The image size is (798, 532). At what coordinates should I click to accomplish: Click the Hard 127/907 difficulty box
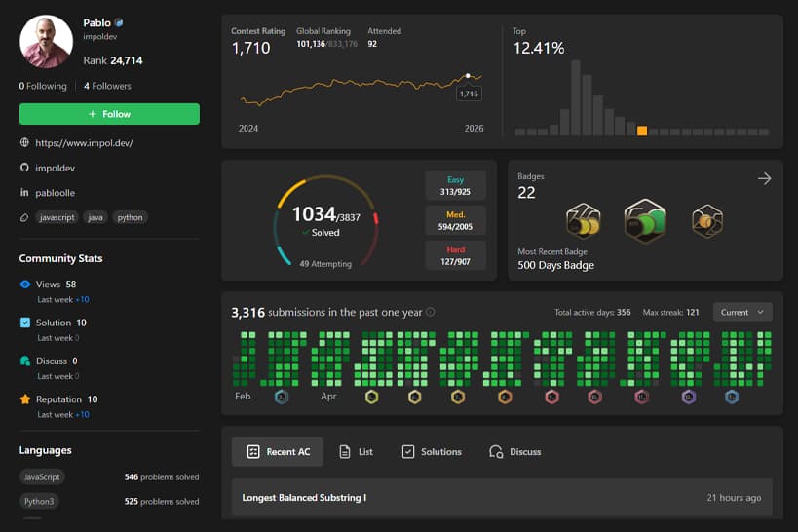(x=455, y=255)
